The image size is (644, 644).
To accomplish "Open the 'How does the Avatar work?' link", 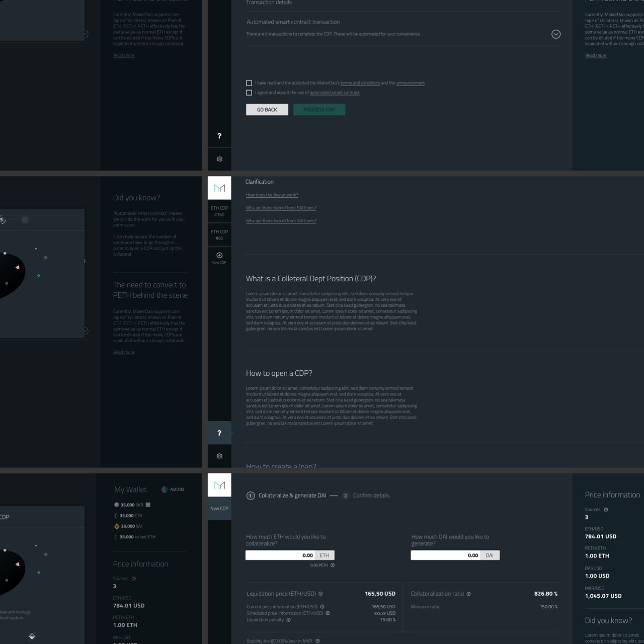I will (272, 195).
